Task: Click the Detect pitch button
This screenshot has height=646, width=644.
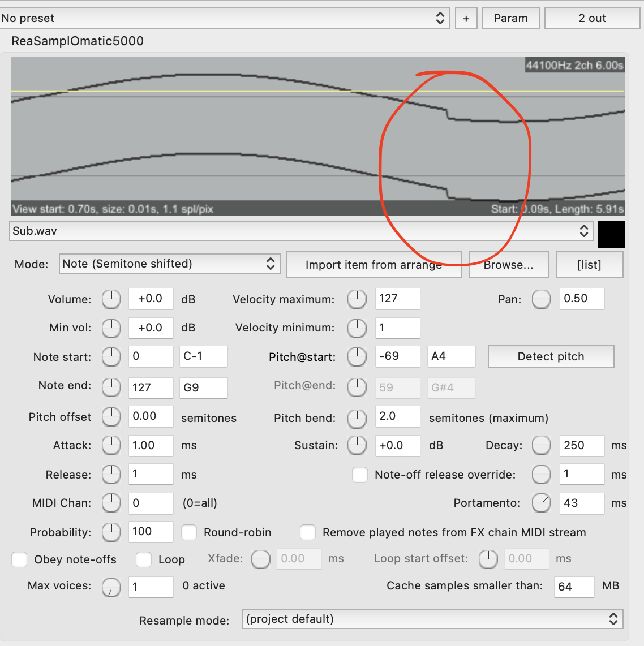Action: pos(551,356)
